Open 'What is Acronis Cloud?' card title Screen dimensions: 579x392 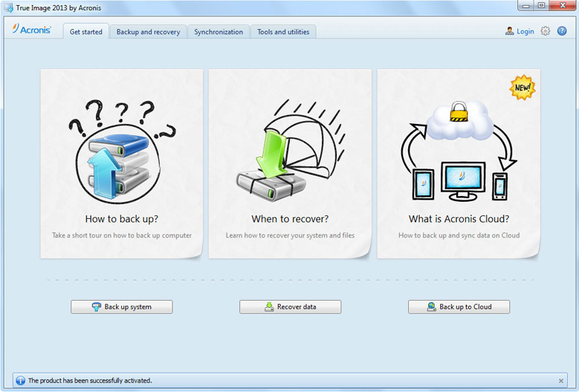(459, 219)
